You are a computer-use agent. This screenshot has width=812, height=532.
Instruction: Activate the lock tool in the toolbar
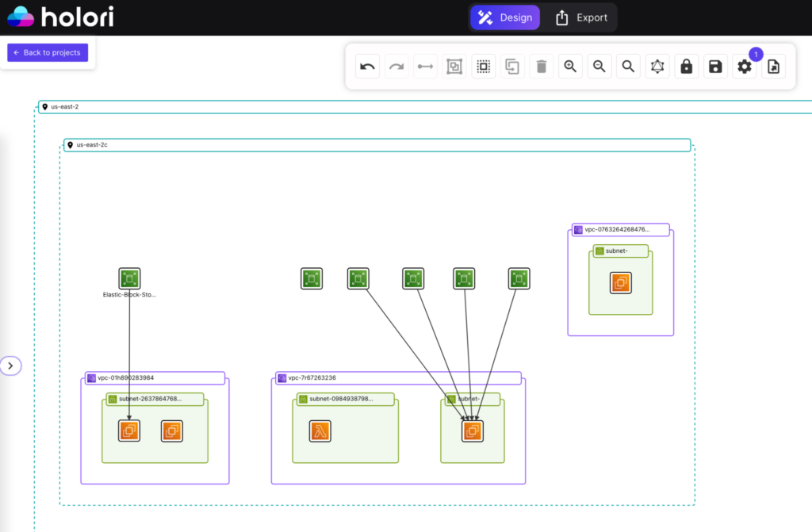(686, 66)
